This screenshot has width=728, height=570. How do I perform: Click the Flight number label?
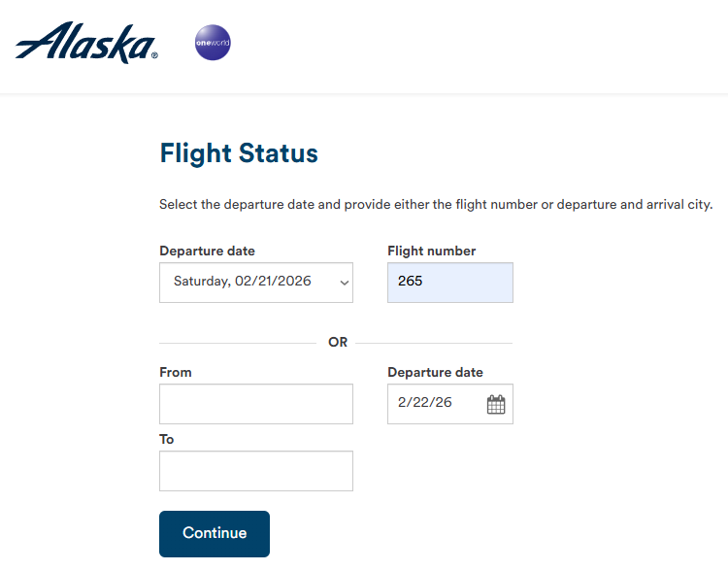coord(431,251)
